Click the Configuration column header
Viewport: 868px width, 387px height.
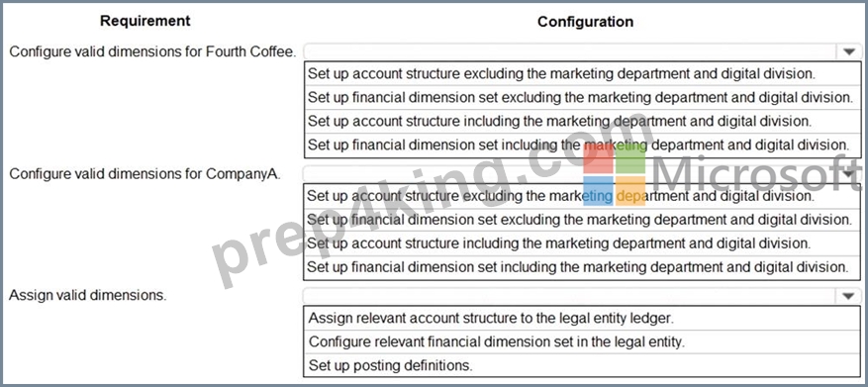[x=585, y=22]
